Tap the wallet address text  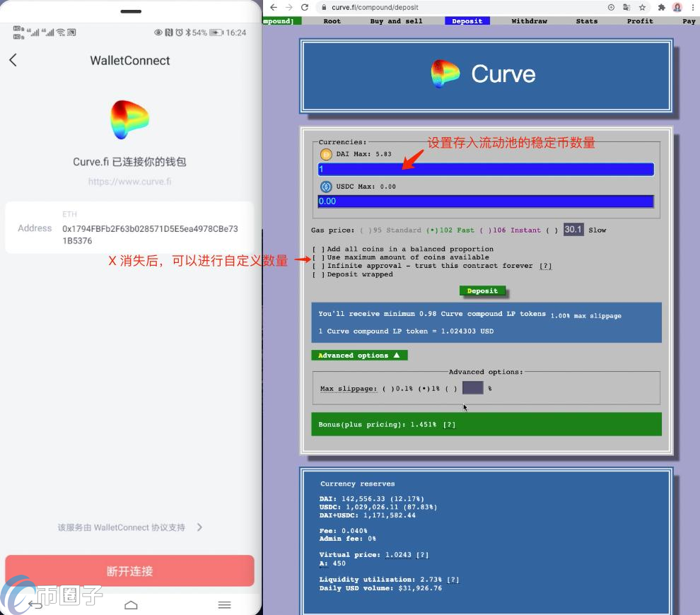pyautogui.click(x=150, y=235)
